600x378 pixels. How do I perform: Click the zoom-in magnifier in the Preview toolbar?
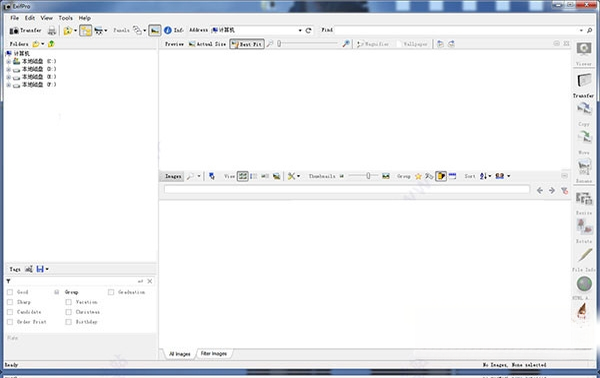346,44
